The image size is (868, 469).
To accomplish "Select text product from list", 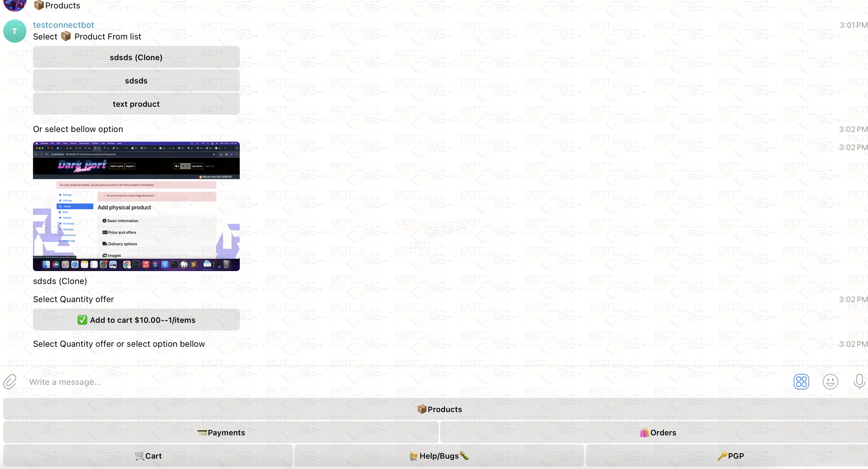I will click(136, 104).
